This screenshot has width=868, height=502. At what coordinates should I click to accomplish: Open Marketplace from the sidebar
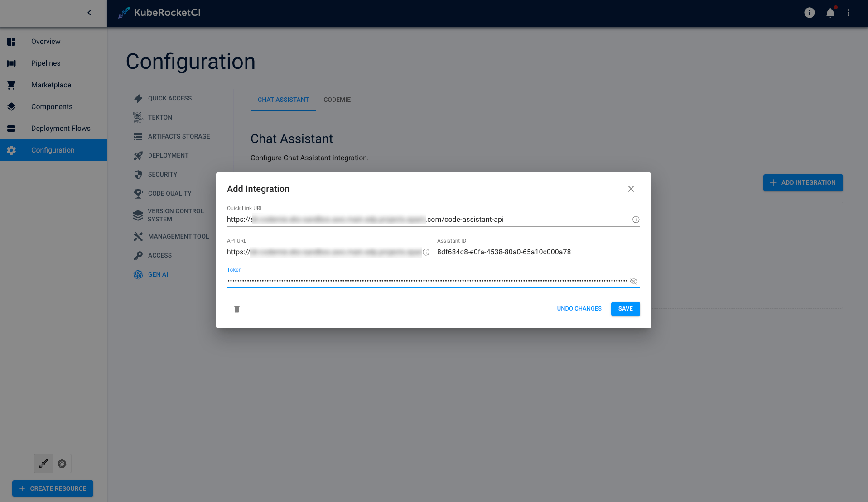51,85
